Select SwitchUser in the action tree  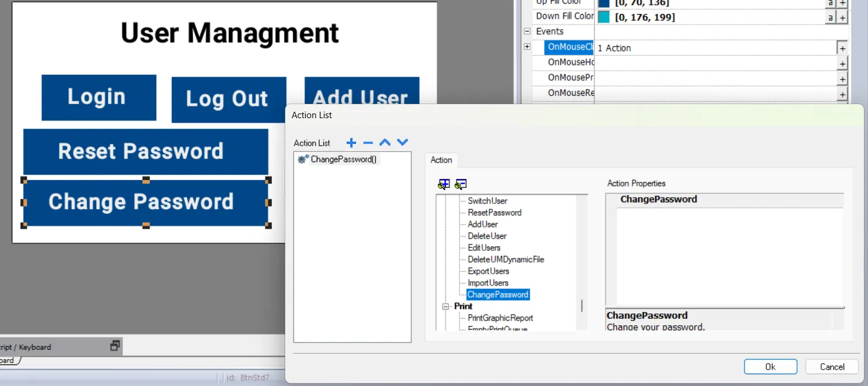tap(487, 201)
